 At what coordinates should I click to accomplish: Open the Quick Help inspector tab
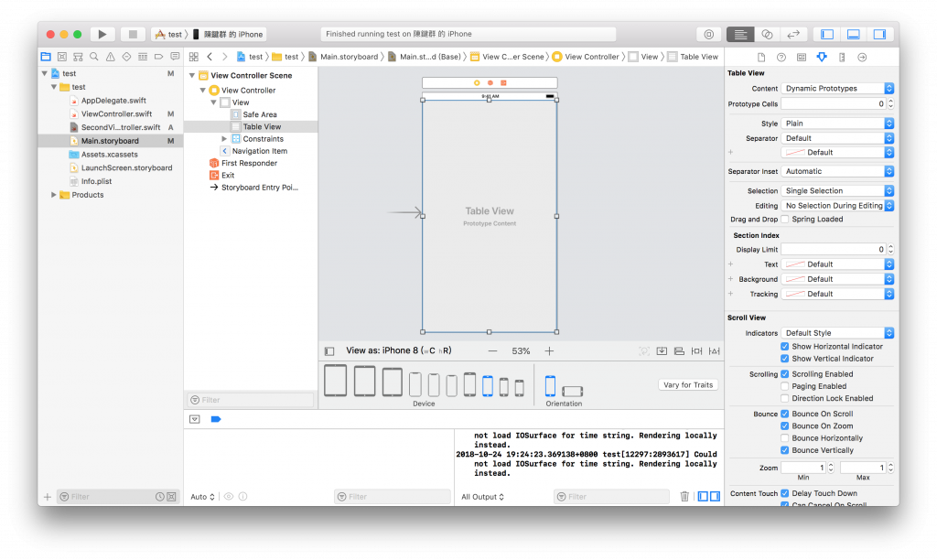coord(781,58)
